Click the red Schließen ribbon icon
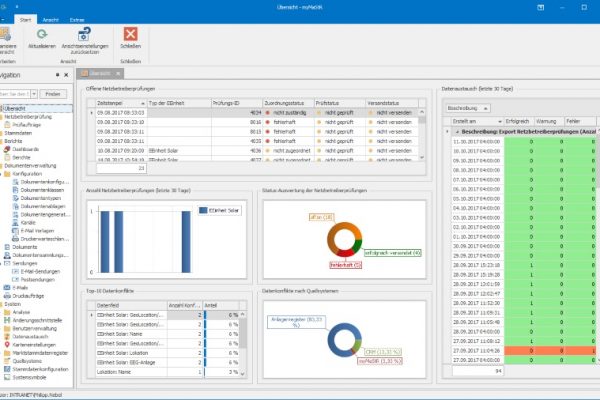This screenshot has height=400, width=600. [x=130, y=34]
